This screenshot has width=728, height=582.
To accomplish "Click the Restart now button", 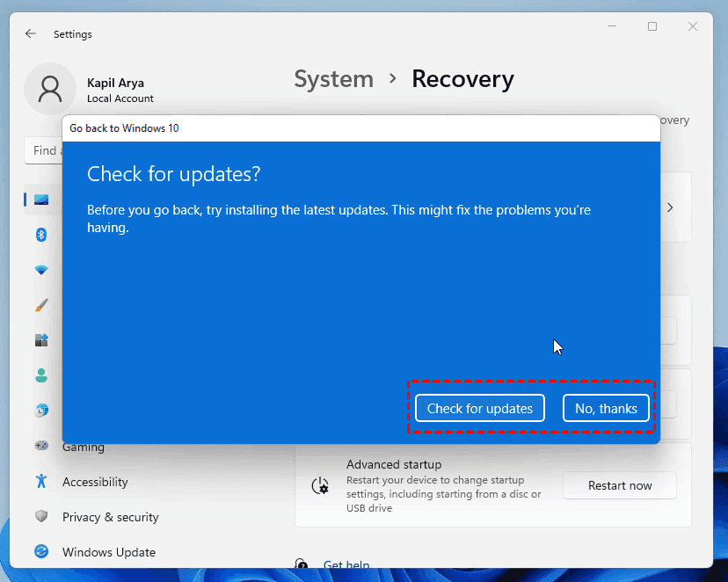I will coord(620,485).
